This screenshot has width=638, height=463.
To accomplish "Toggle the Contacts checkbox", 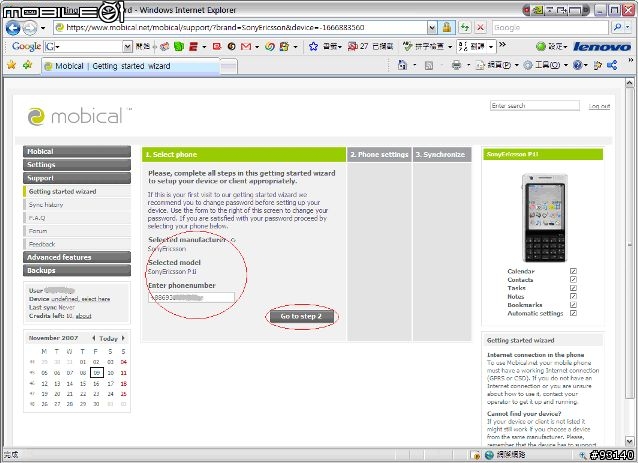I will tap(573, 280).
